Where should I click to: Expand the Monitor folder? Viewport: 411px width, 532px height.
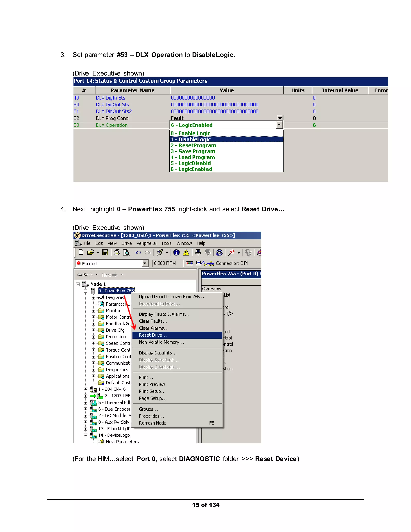pos(93,311)
